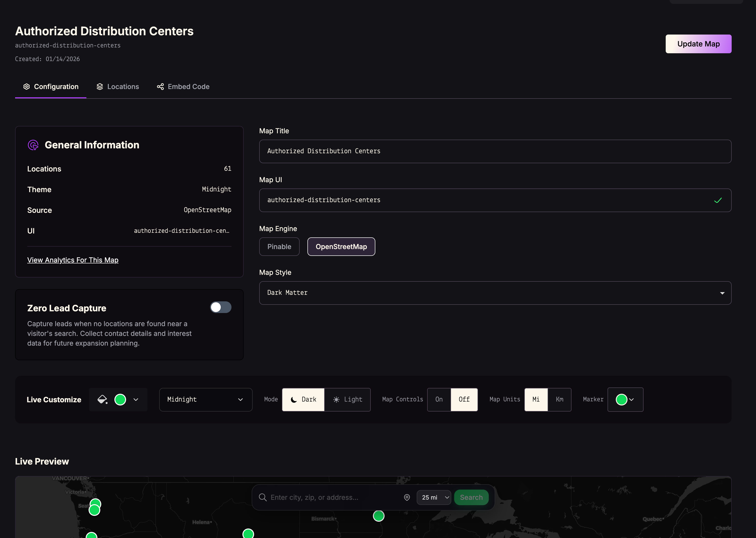Expand the Midnight theme dropdown
756x538 pixels.
coord(205,400)
